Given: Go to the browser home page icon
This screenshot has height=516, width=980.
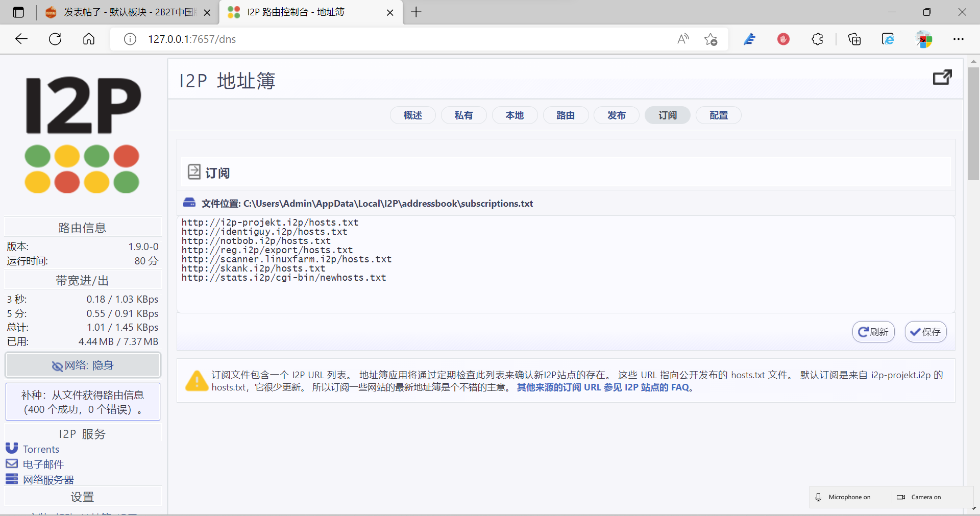Looking at the screenshot, I should tap(89, 39).
